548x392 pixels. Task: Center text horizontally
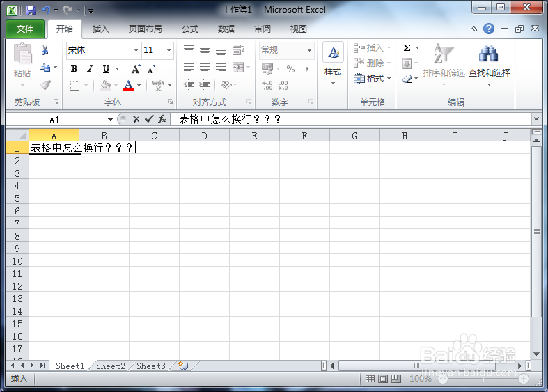[x=205, y=67]
